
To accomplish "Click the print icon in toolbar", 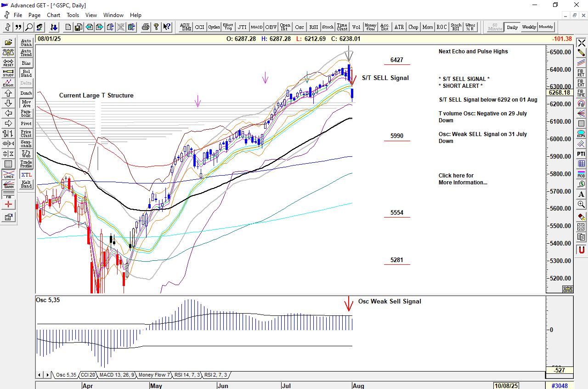I will (x=146, y=27).
